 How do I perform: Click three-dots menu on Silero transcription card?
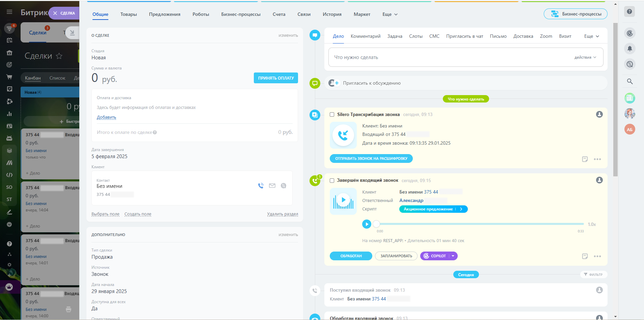click(597, 159)
